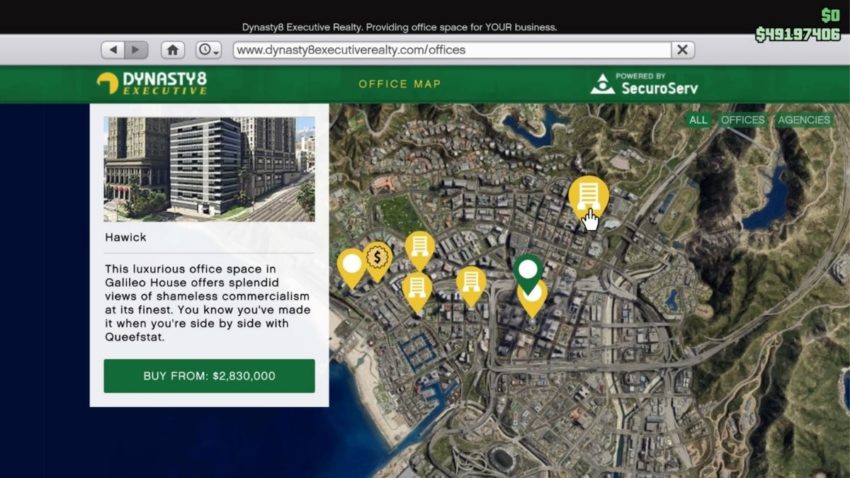Click the SecuroServ logo
The width and height of the screenshot is (850, 478).
coord(645,84)
